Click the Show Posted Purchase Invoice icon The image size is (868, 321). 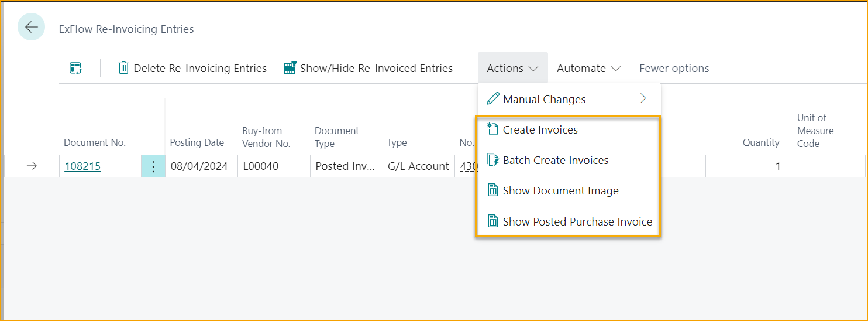point(492,221)
